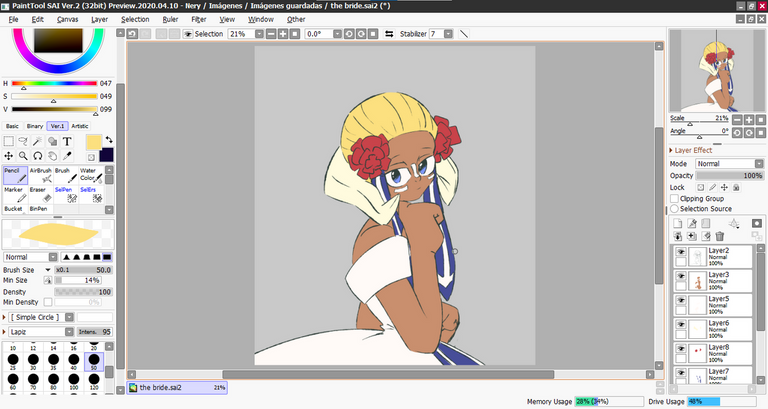This screenshot has height=409, width=768.
Task: Select the Zoom magnifier tool
Action: (x=23, y=156)
